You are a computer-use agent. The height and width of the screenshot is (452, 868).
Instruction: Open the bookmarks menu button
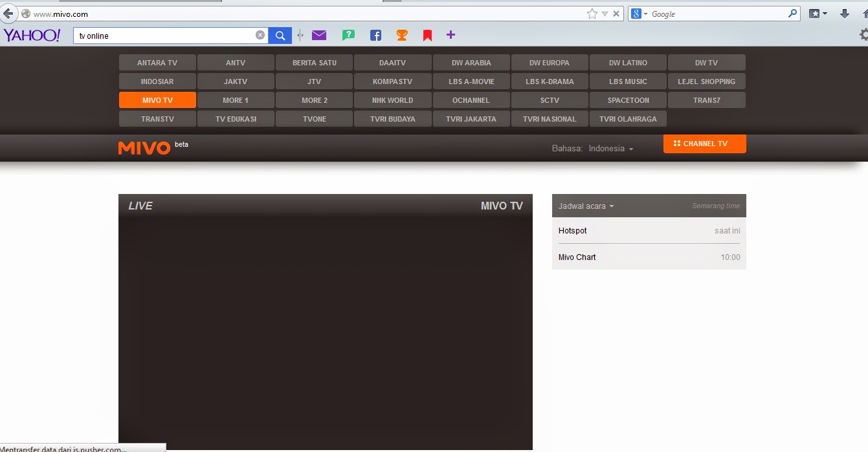click(819, 14)
